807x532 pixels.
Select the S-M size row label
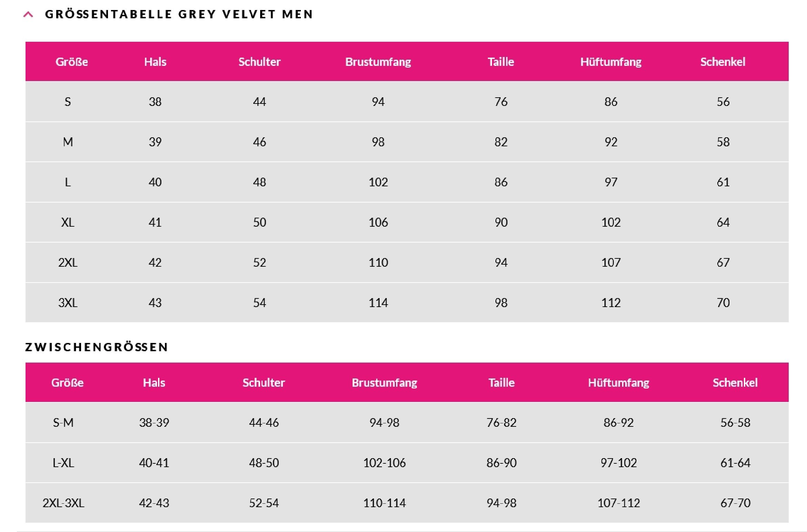click(63, 423)
